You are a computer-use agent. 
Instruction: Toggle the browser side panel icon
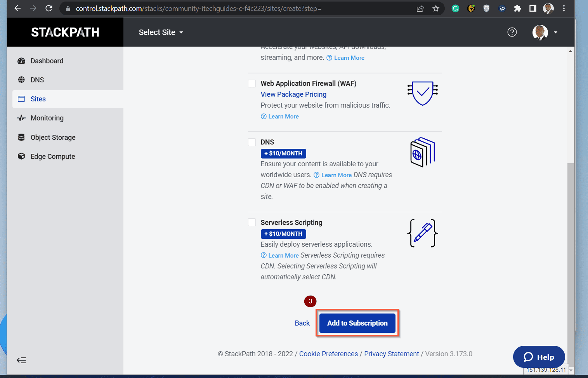click(533, 9)
